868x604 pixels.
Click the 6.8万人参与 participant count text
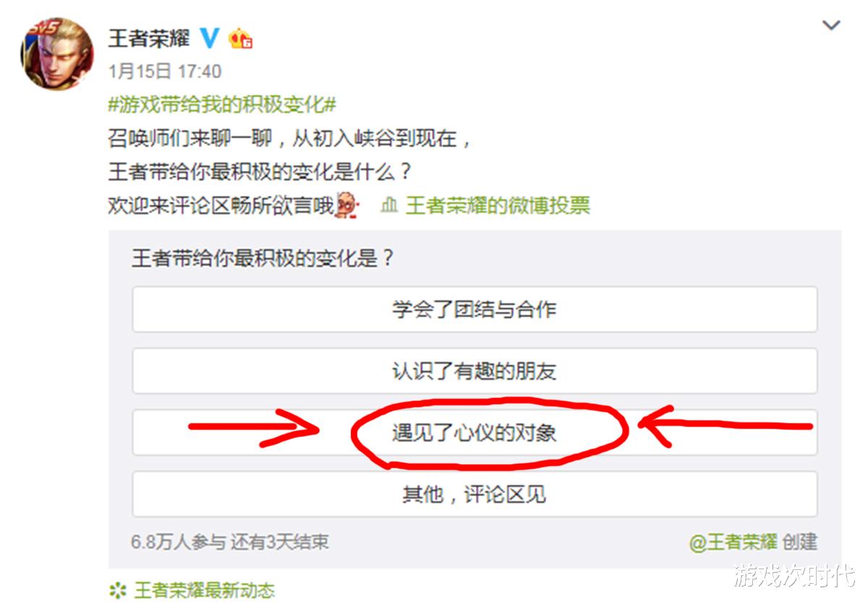point(179,541)
